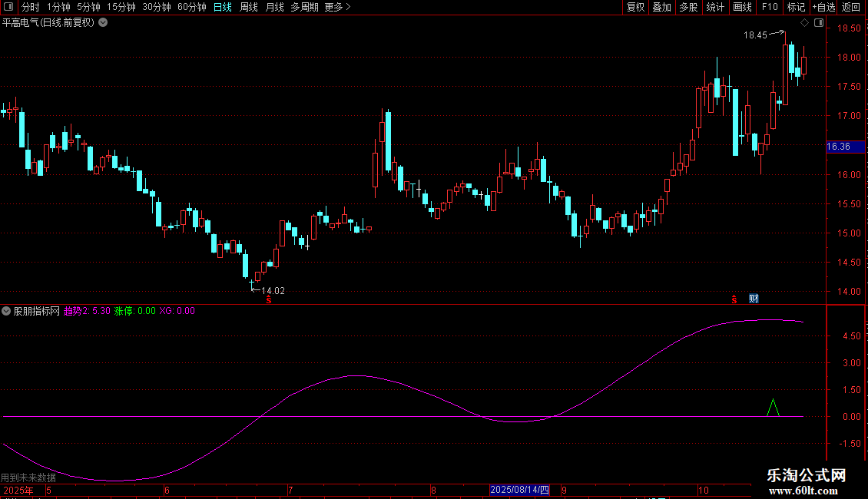Click the 16.36 current price label
The height and width of the screenshot is (499, 868).
pyautogui.click(x=838, y=147)
